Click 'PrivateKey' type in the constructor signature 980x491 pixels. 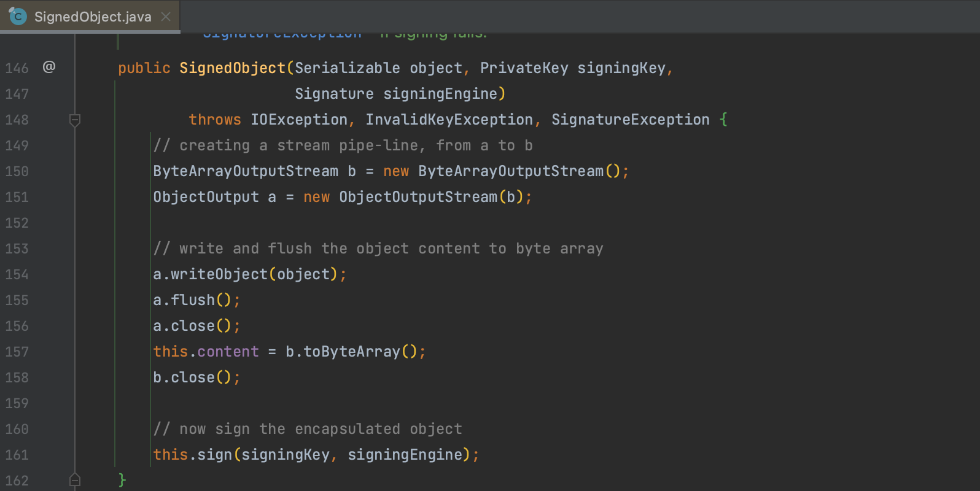click(x=524, y=68)
